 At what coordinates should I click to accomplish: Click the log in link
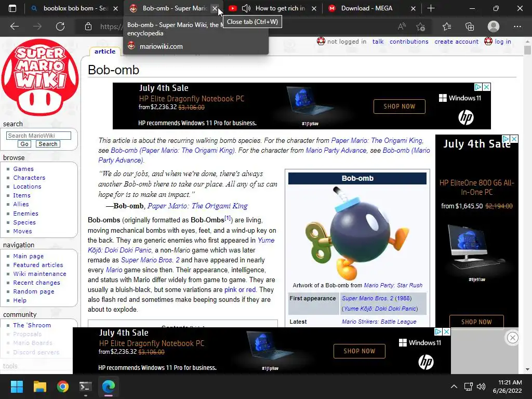pos(503,42)
